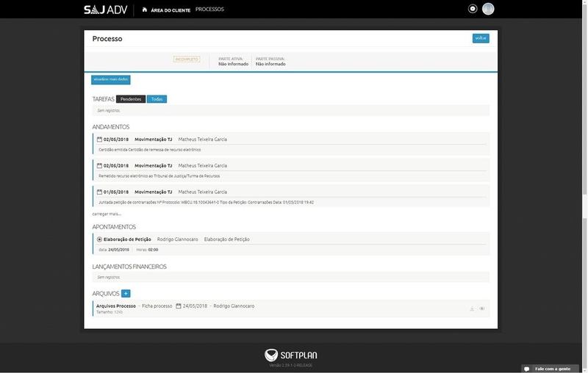Toggle task filter to Todas

[157, 99]
